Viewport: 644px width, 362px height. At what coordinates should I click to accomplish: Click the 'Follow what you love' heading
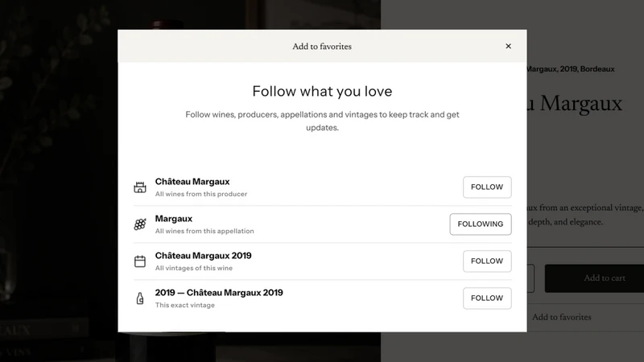[322, 91]
